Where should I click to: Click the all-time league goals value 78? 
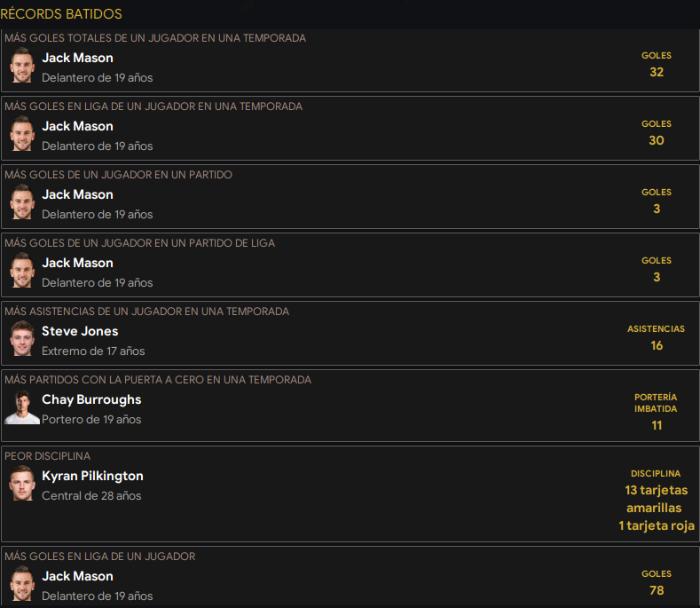click(657, 590)
